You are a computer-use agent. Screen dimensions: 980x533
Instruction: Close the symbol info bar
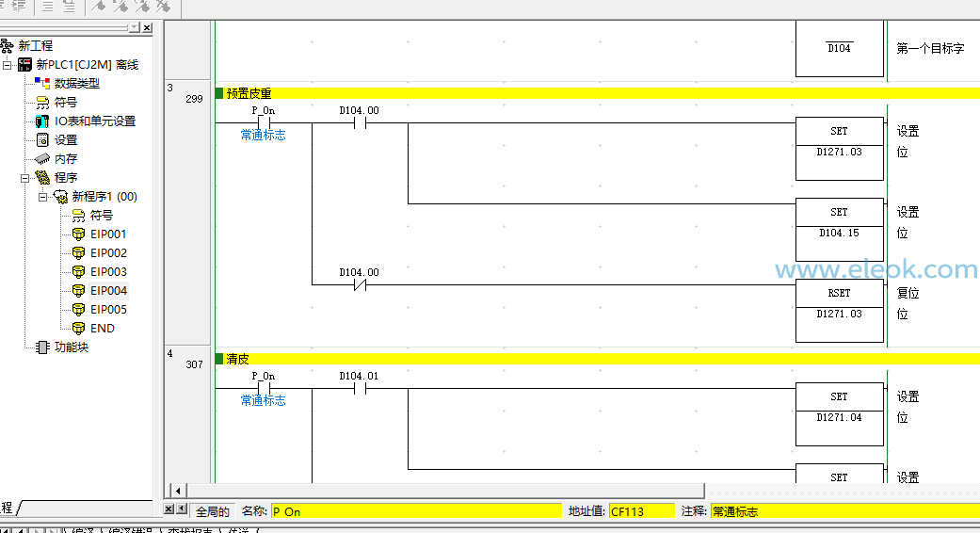coord(169,509)
